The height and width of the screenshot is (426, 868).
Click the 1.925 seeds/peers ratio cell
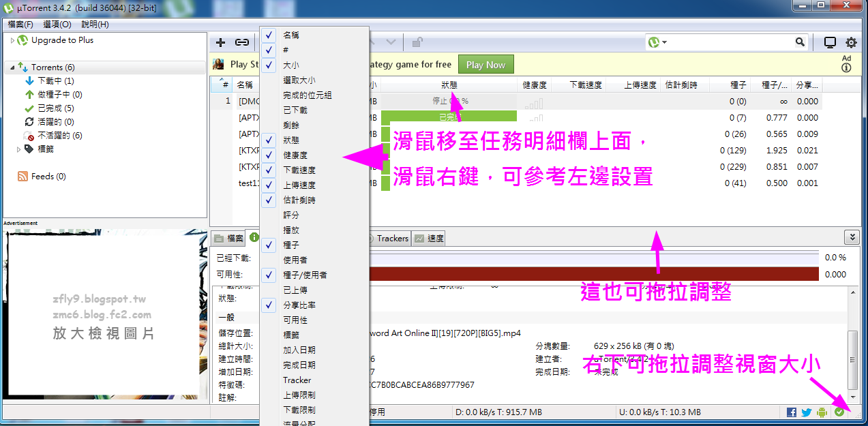pyautogui.click(x=776, y=150)
